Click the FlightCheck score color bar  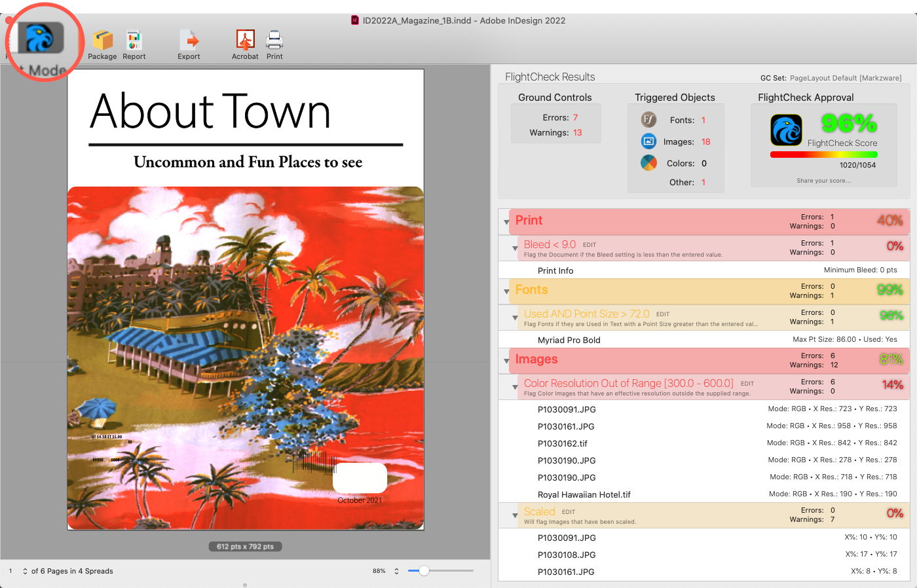[823, 155]
